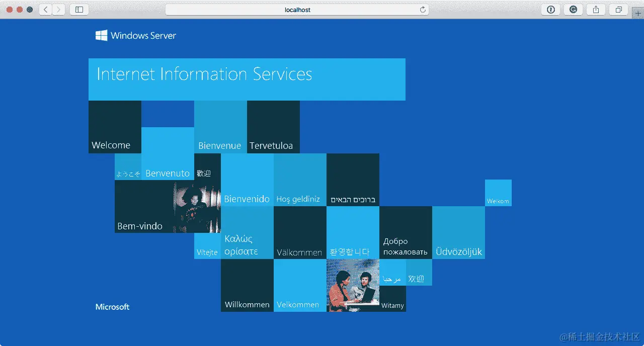644x346 pixels.
Task: Open the Share button in toolbar
Action: coord(596,10)
